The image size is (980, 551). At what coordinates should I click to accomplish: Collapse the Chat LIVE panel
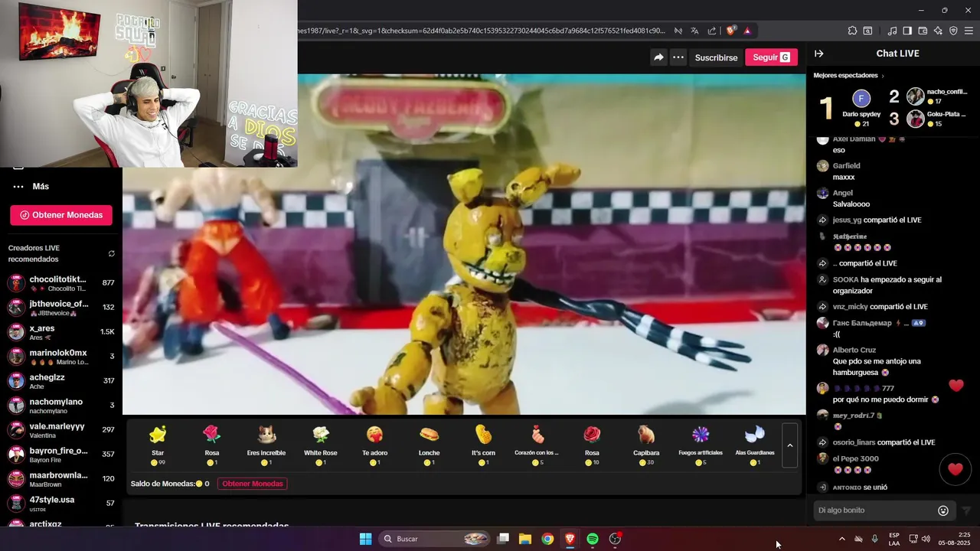818,54
